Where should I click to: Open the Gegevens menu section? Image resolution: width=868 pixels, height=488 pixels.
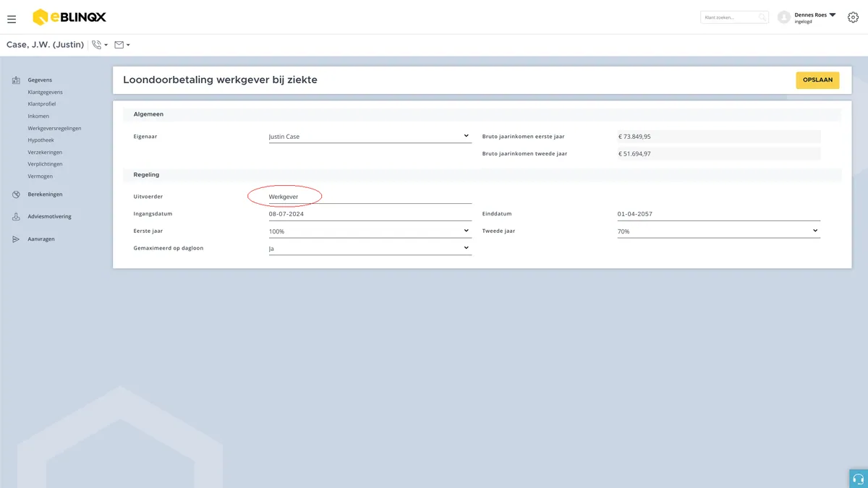tap(40, 80)
